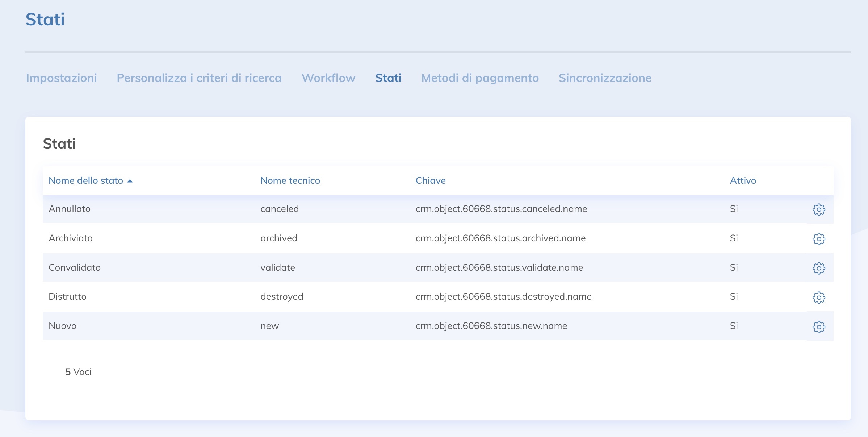Open gear options for Nuovo row
This screenshot has height=437, width=868.
pos(819,327)
